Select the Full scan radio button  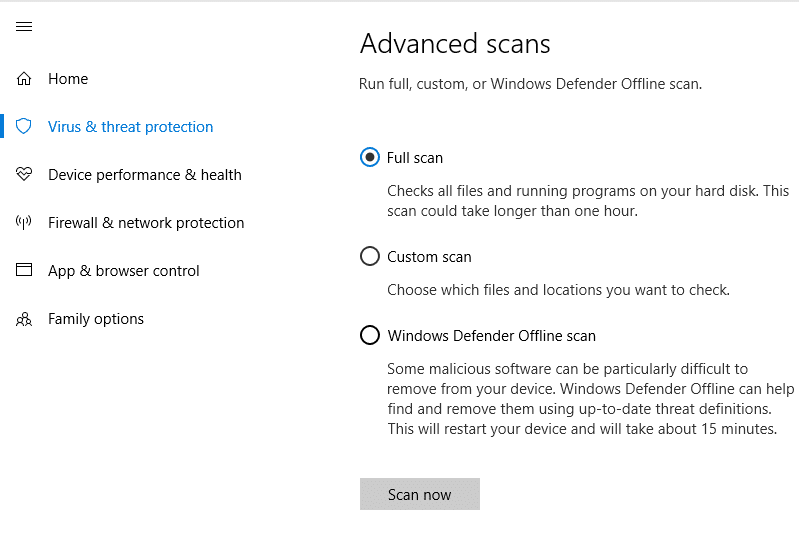click(x=370, y=157)
